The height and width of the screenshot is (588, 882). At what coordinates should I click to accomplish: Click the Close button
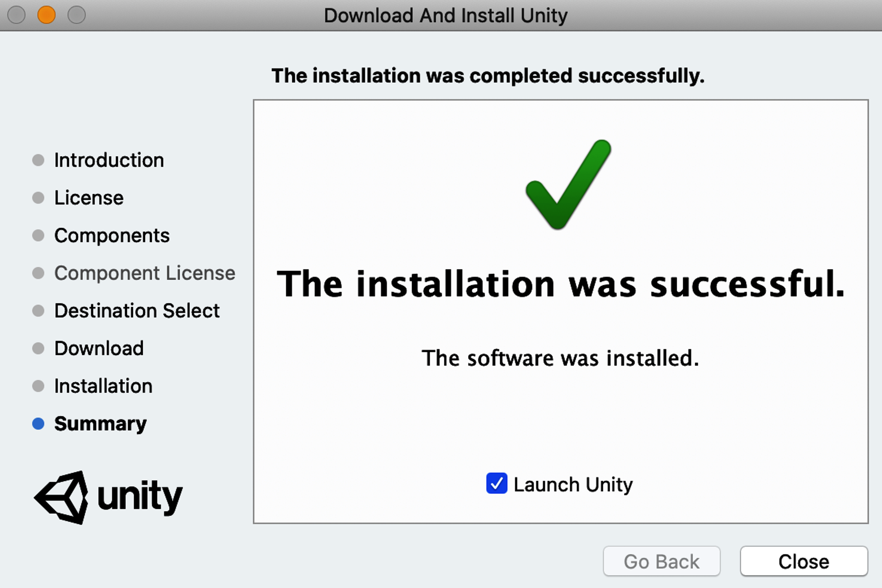point(804,561)
